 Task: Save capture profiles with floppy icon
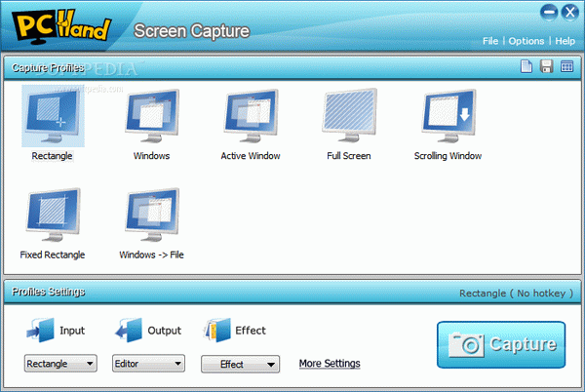click(x=547, y=66)
